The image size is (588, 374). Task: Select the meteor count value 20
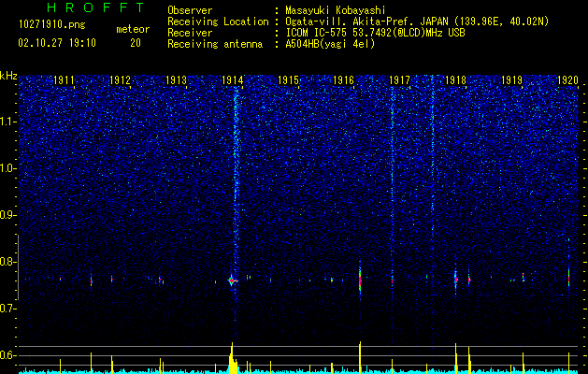[136, 43]
